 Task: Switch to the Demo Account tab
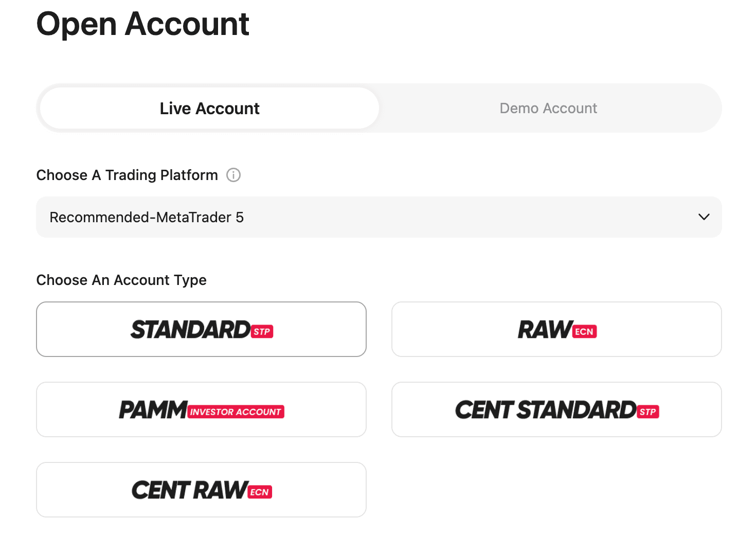click(x=548, y=108)
